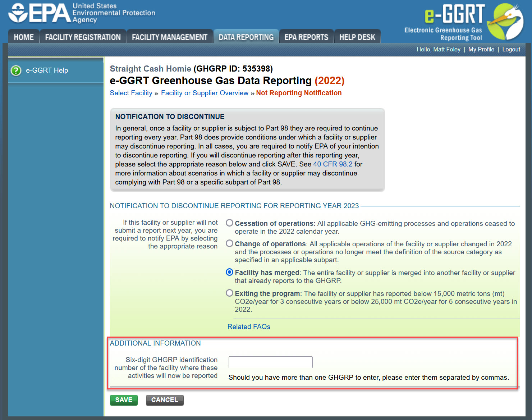The height and width of the screenshot is (420, 532).
Task: Click the green help question mark icon
Action: 16,70
